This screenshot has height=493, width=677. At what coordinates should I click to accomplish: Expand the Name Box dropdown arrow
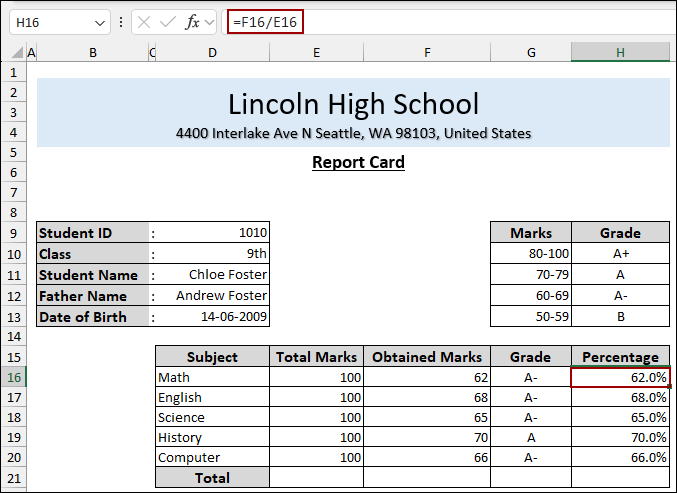(98, 22)
